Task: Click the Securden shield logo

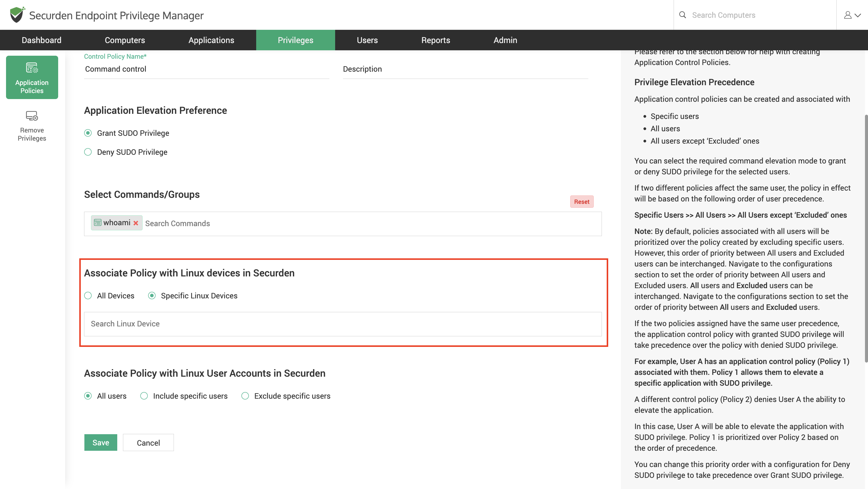Action: (17, 15)
